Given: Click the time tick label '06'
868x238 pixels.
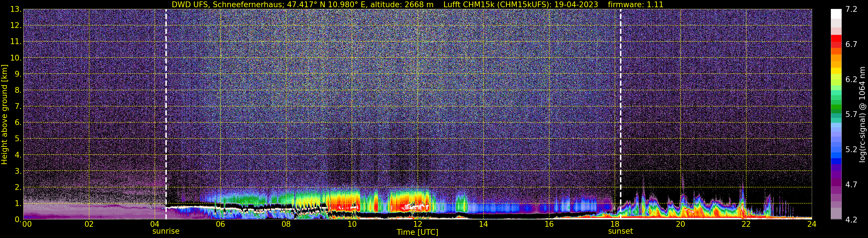Looking at the screenshot, I should coord(220,224).
